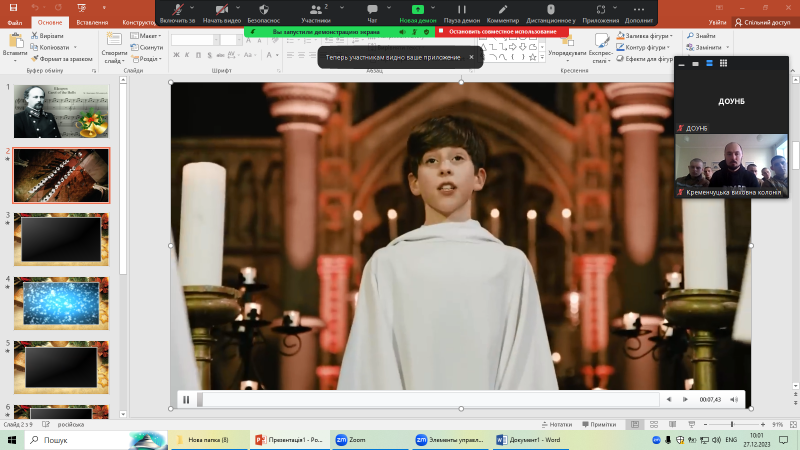
Task: Start a new screen share in Zoom
Action: point(417,13)
